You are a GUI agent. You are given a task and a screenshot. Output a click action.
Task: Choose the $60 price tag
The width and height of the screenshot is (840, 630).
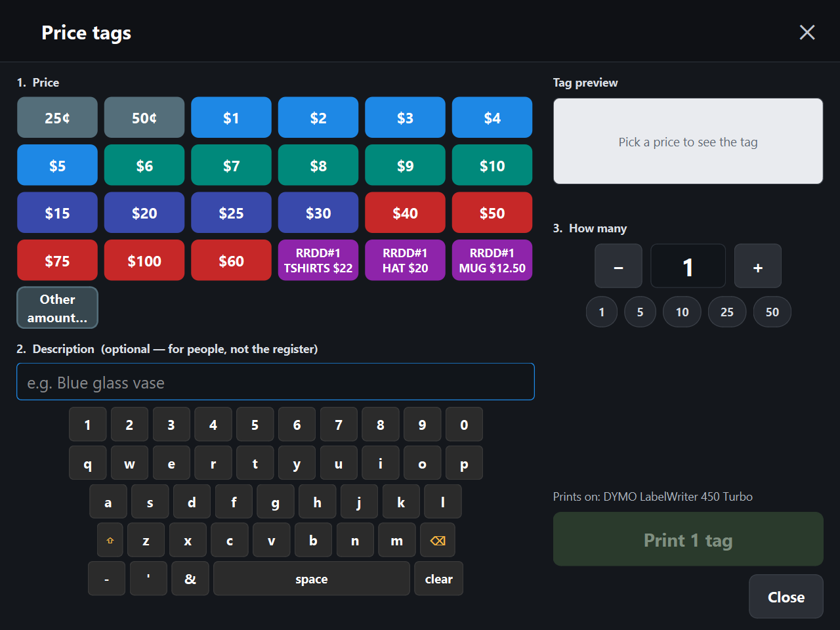[231, 261]
